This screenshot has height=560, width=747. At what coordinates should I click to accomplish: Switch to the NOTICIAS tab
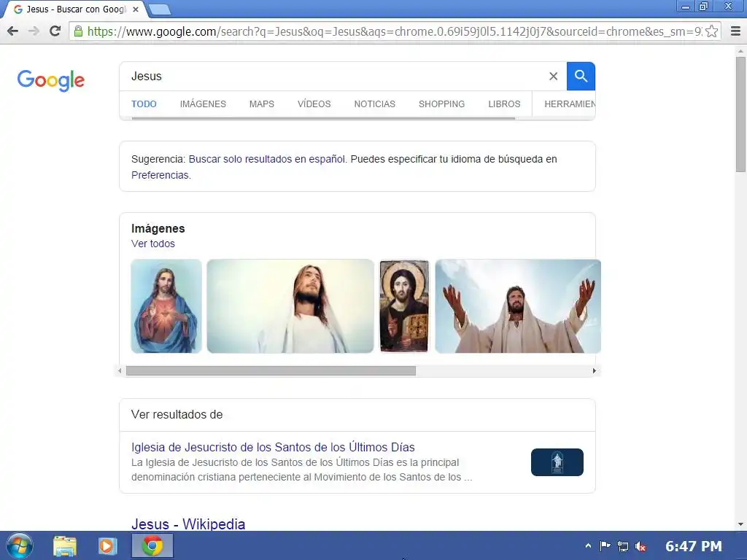[374, 104]
